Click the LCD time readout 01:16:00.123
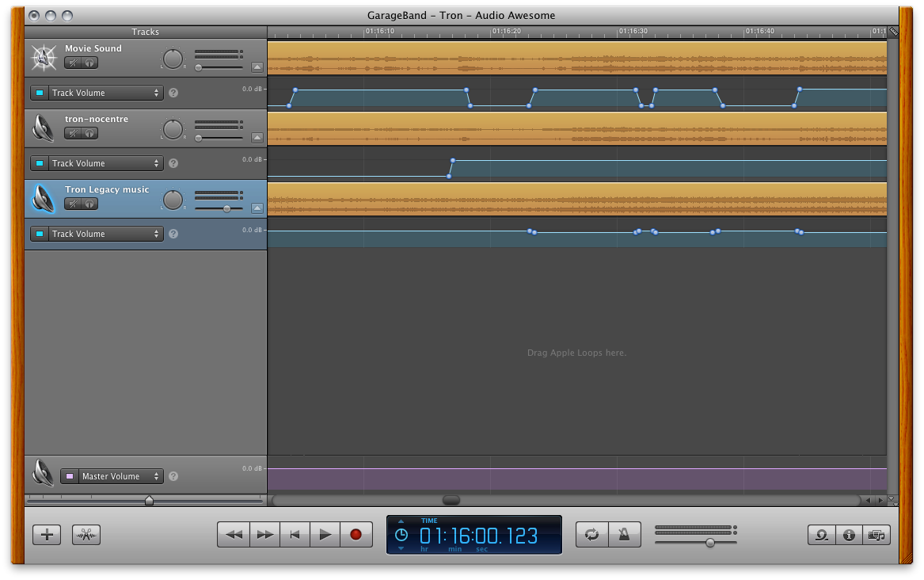This screenshot has width=924, height=580. [x=478, y=536]
